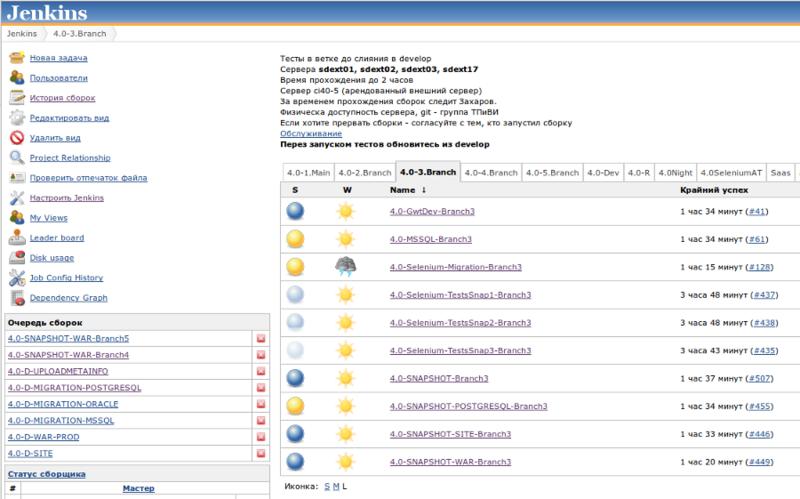Click Jenkins breadcrumb link
This screenshot has height=499, width=800.
click(x=22, y=34)
